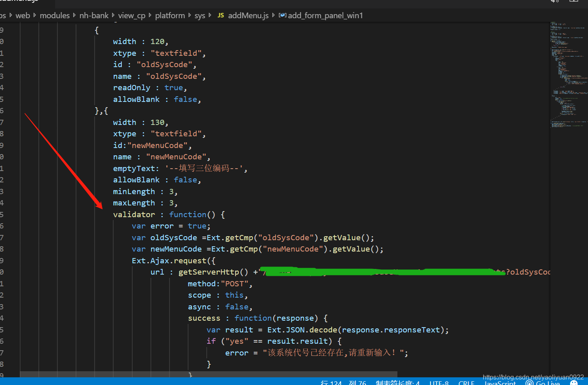The height and width of the screenshot is (385, 588).
Task: Click the 'maxLength' property
Action: [134, 203]
